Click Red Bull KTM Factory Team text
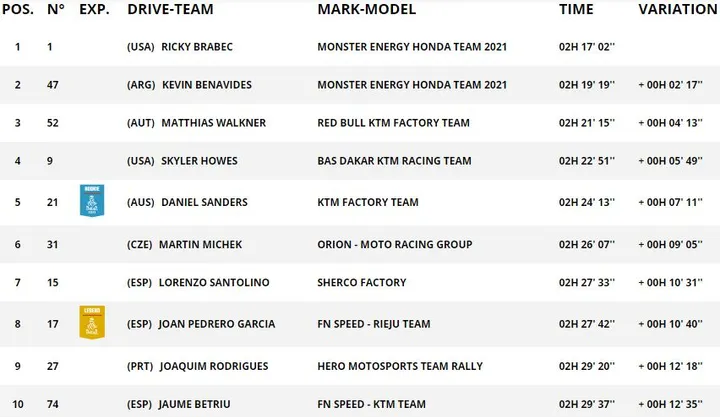Image resolution: width=720 pixels, height=417 pixels. pyautogui.click(x=394, y=123)
